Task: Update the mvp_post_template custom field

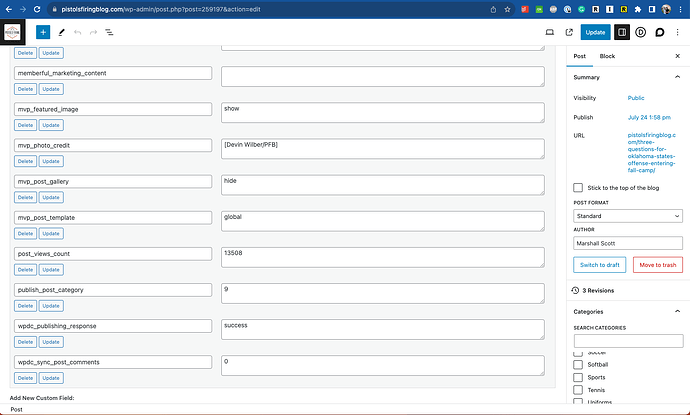Action: pyautogui.click(x=51, y=233)
